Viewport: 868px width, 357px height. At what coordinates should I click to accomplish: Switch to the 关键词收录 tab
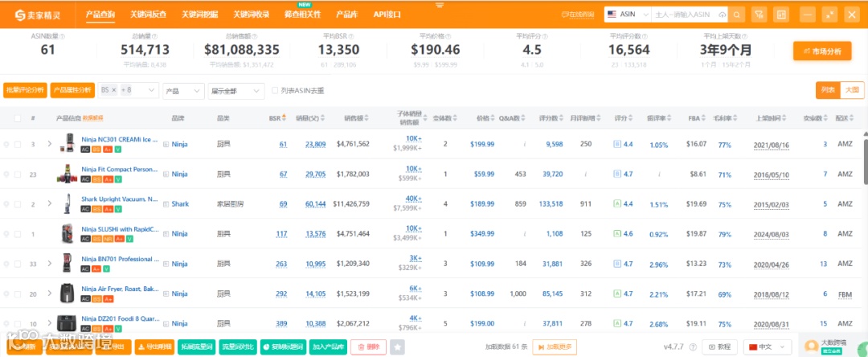pos(251,14)
